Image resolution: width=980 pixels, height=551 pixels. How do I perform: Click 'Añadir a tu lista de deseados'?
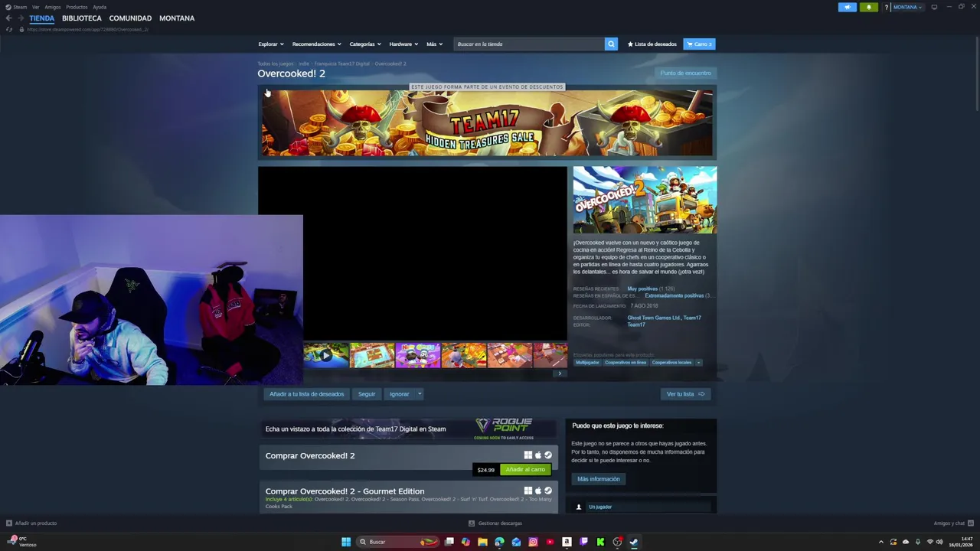(x=306, y=394)
